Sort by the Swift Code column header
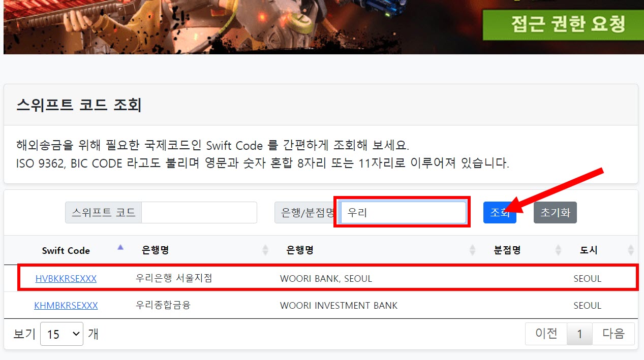This screenshot has height=360, width=644. [66, 250]
